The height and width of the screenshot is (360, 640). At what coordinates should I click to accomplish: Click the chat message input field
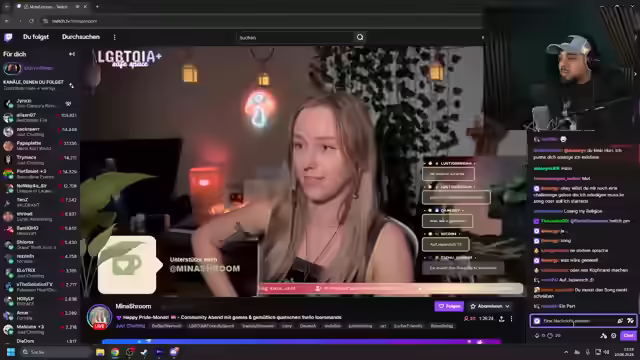click(583, 321)
